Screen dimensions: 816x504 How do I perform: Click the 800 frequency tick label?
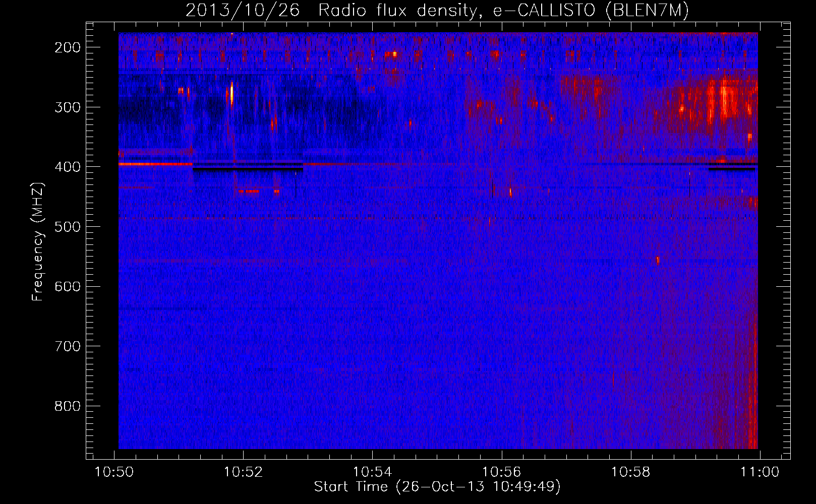tap(68, 406)
